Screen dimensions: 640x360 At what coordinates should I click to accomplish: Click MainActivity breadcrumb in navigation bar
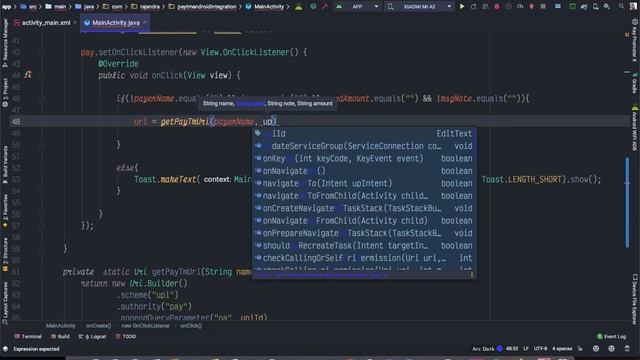[265, 7]
